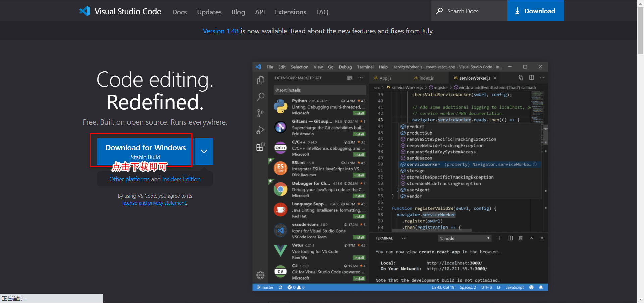Click the errors and warnings status item
Screen dimensions: 644x303
point(296,287)
